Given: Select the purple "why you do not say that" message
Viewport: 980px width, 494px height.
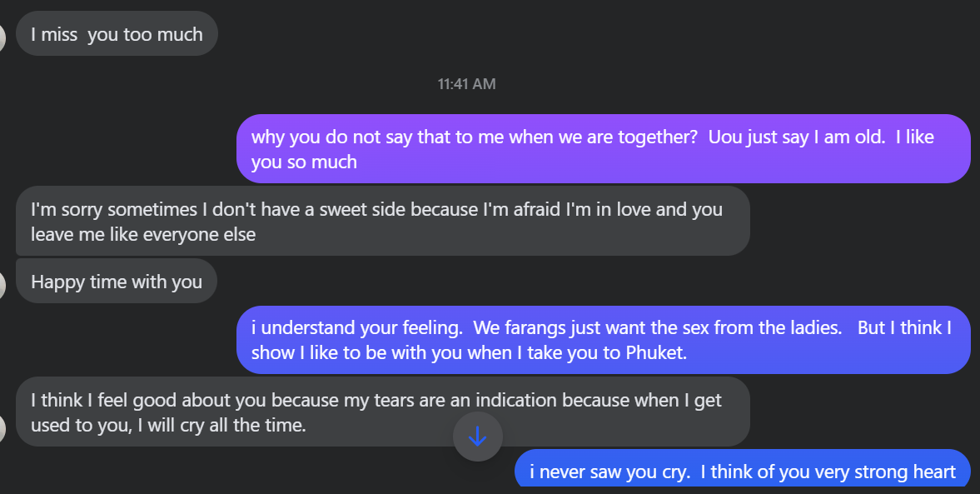Looking at the screenshot, I should (x=603, y=148).
